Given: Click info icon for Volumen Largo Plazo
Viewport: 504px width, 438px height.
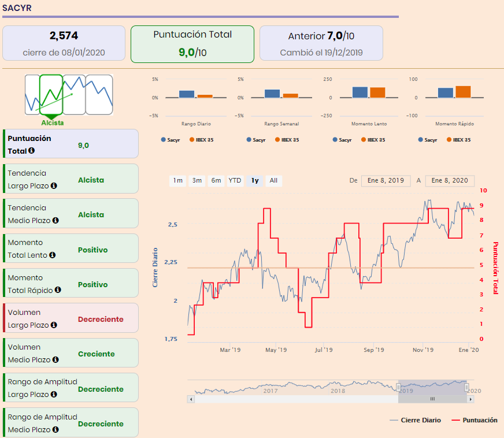Looking at the screenshot, I should (54, 325).
